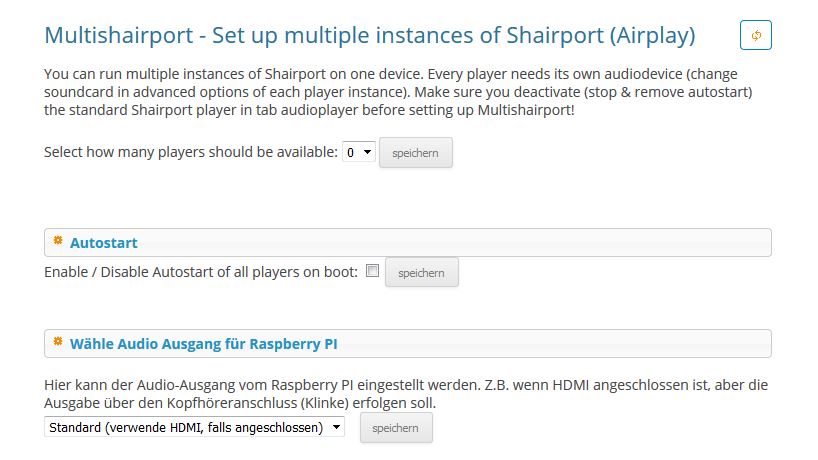Click the refresh icon beside the page title
This screenshot has width=818, height=460.
coord(755,35)
